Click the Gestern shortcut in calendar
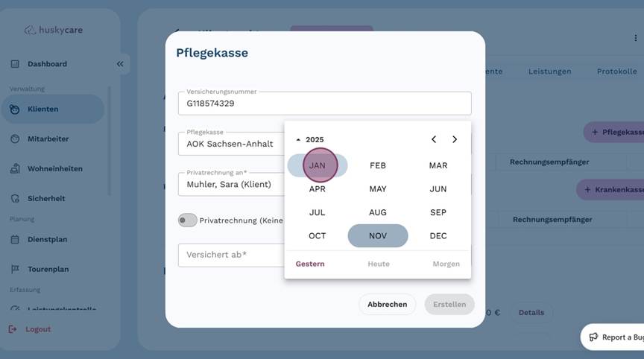The height and width of the screenshot is (359, 644). 310,264
